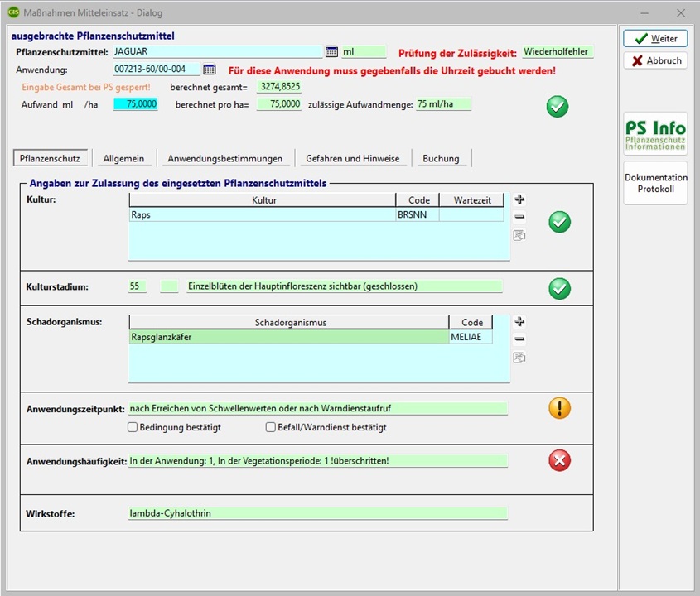Close the Maßnahmen Mitteleinsatz dialog window

click(681, 13)
